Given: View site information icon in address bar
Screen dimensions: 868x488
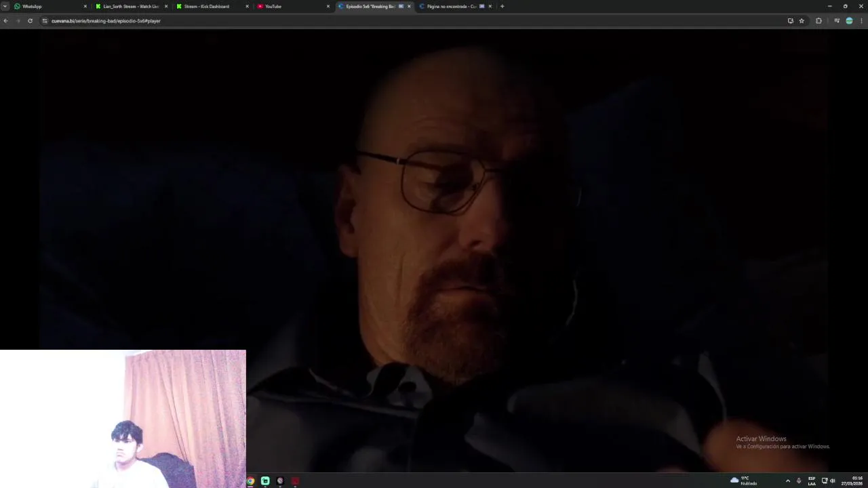Looking at the screenshot, I should coord(45,21).
